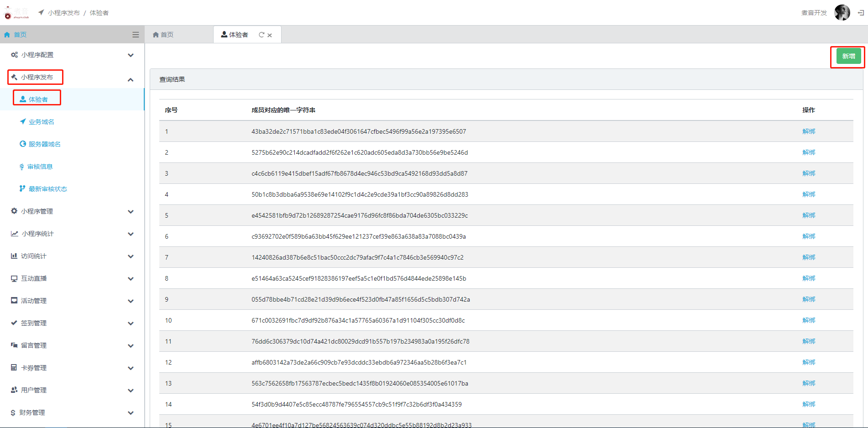868x428 pixels.
Task: Click 解绑 link for row 1
Action: pyautogui.click(x=808, y=131)
